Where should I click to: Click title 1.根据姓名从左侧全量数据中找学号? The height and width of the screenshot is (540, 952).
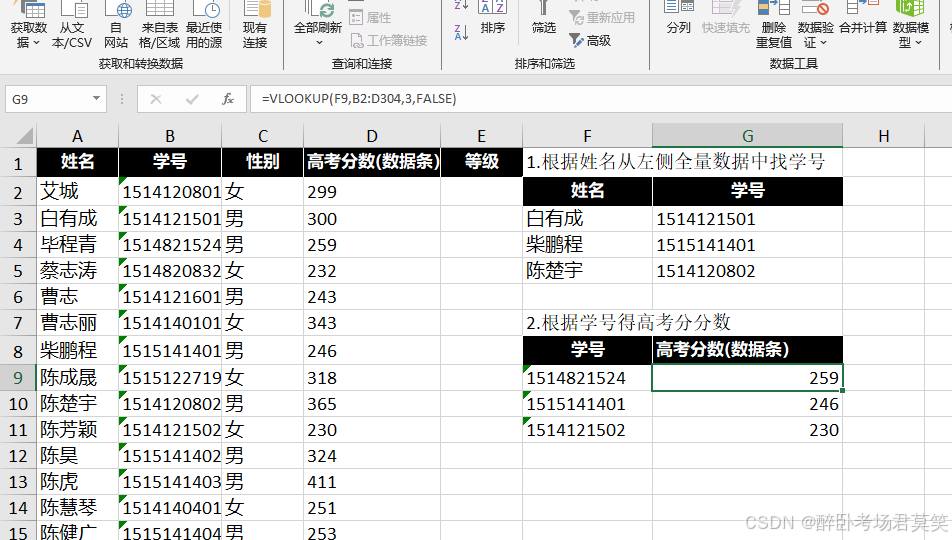tap(675, 162)
